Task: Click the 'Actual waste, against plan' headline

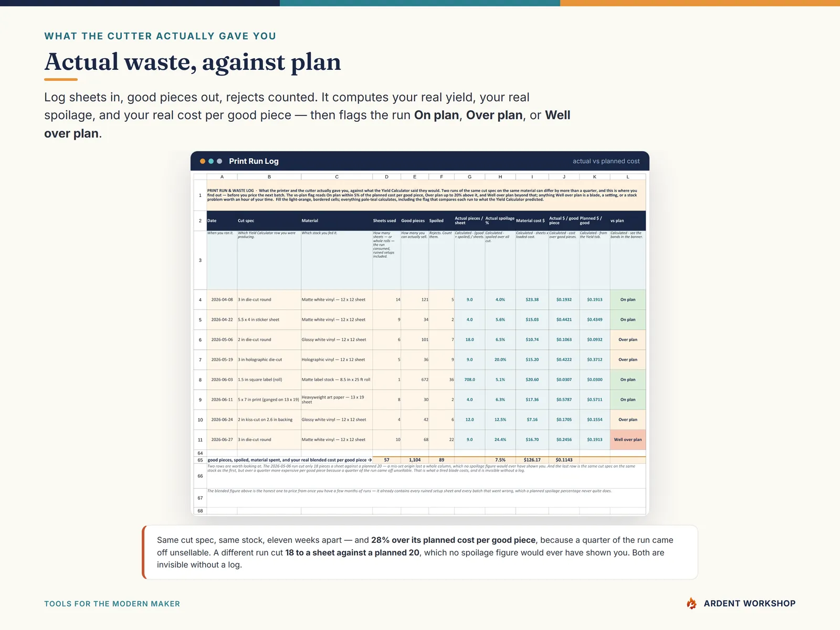Action: [x=193, y=62]
